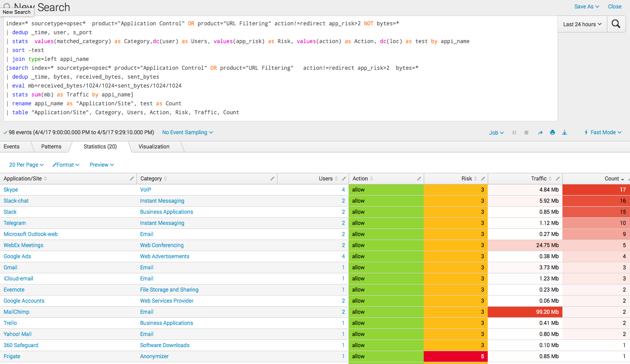Edit Traffic column format pencil
This screenshot has height=364, width=630.
[x=558, y=179]
